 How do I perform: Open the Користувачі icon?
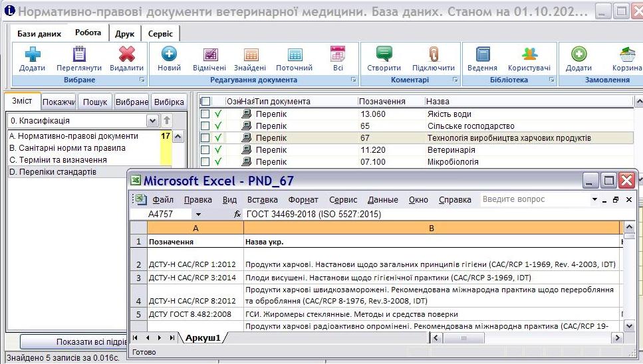tap(529, 54)
